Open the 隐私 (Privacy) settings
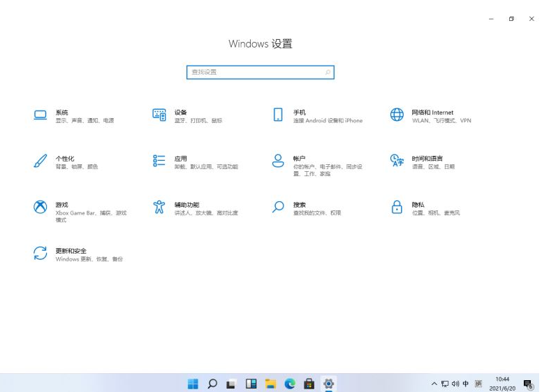The image size is (542, 392). (418, 205)
